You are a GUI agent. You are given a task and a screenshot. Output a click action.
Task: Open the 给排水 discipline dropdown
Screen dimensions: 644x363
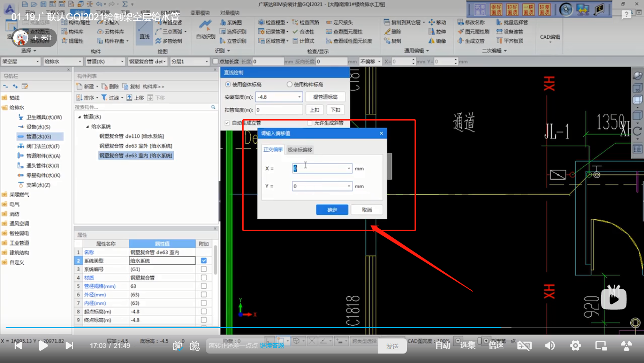(62, 61)
